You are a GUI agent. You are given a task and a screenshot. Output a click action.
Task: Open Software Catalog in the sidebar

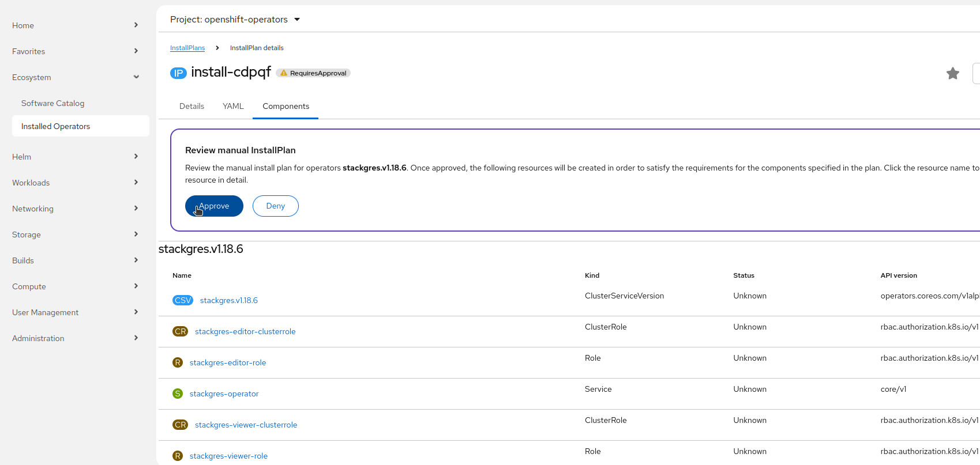click(81, 103)
